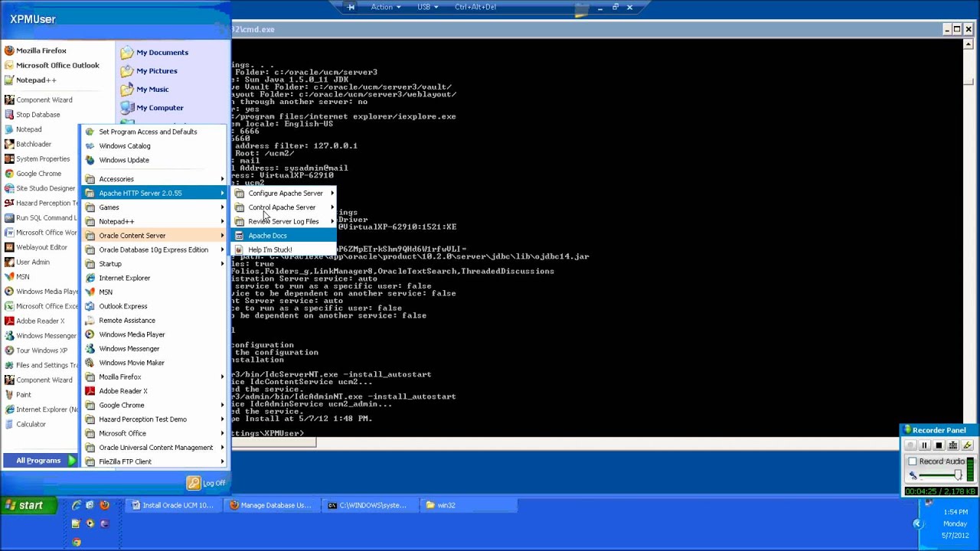
Task: Send Ctrl+Alt+Del via remote toolbar
Action: click(x=475, y=7)
